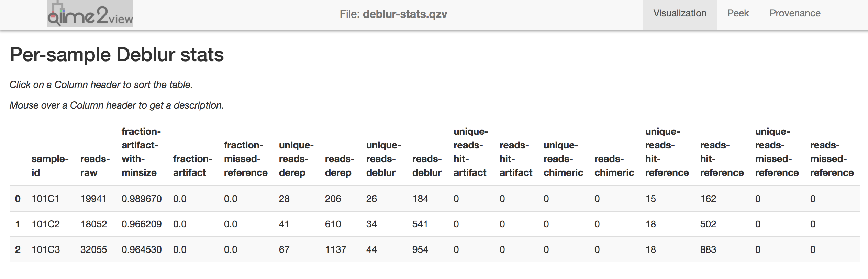The width and height of the screenshot is (868, 279).
Task: Sort by reads-missed-reference column header
Action: point(832,159)
